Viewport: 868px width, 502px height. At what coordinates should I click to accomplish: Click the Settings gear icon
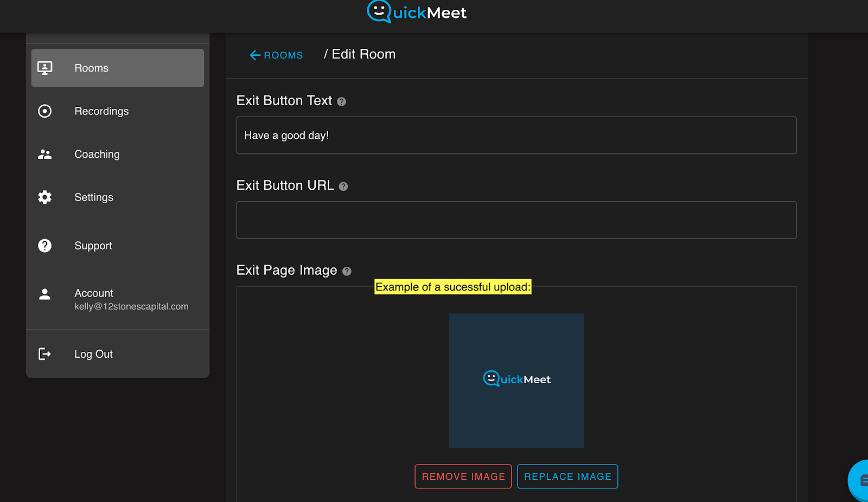[44, 197]
